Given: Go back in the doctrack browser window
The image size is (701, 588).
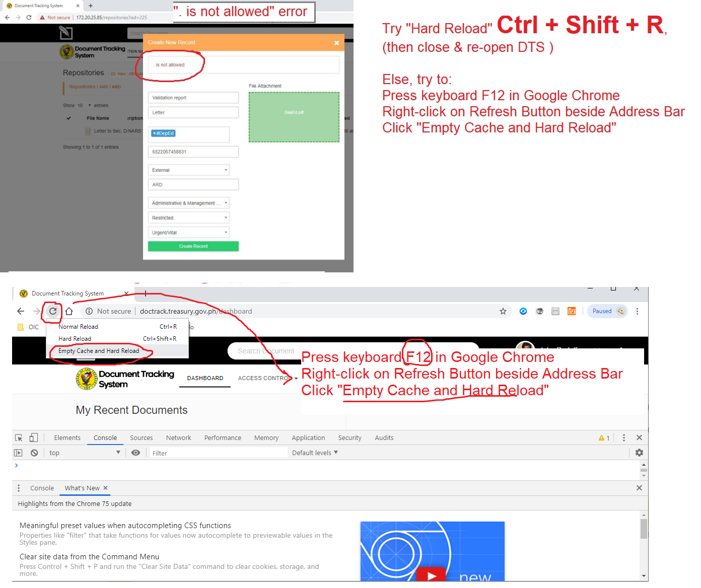Looking at the screenshot, I should click(21, 311).
